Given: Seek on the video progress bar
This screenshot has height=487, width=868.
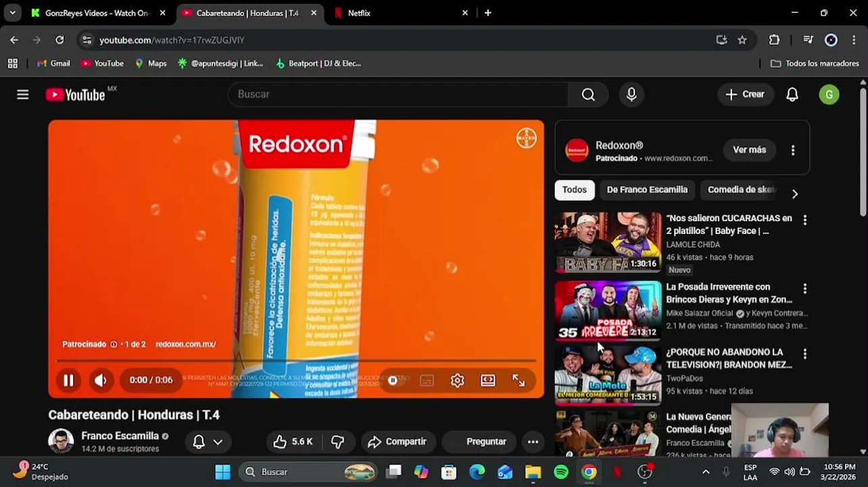Looking at the screenshot, I should click(295, 361).
